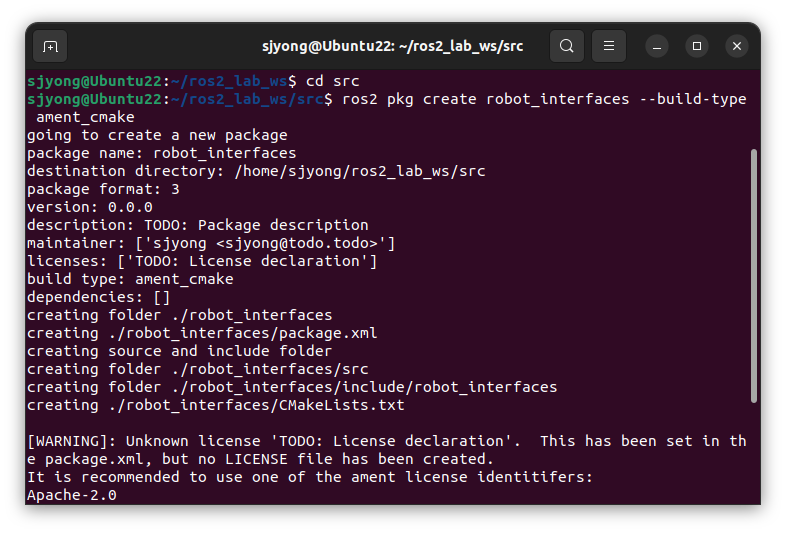786x533 pixels.
Task: Click 'package format: 3' line
Action: click(x=103, y=190)
